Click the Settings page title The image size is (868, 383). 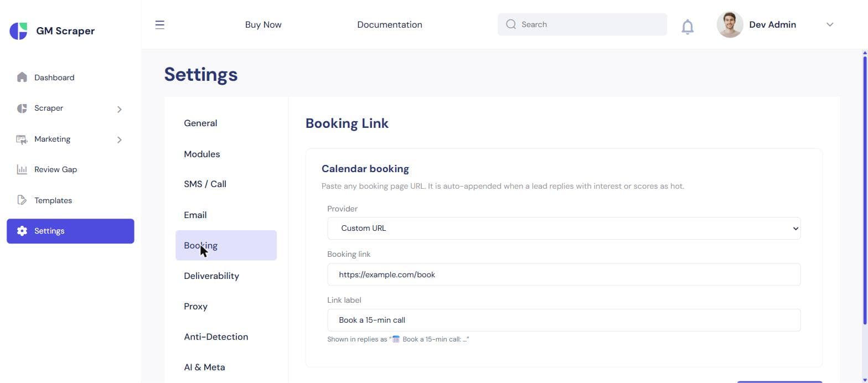[201, 75]
